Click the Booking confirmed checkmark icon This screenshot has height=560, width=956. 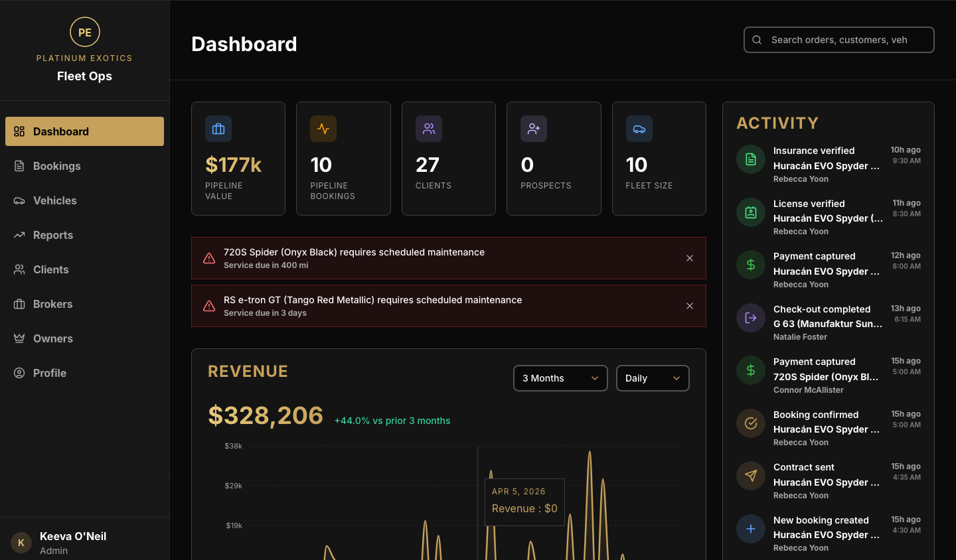(x=751, y=423)
